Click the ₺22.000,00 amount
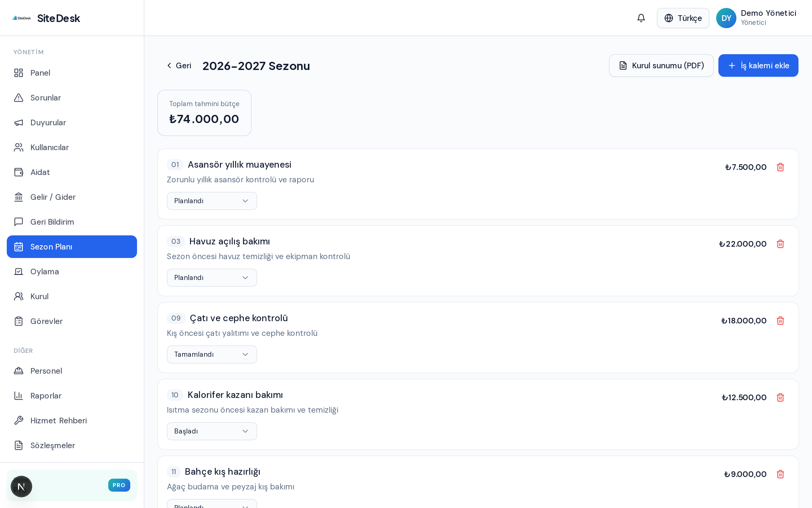812x508 pixels. [743, 244]
